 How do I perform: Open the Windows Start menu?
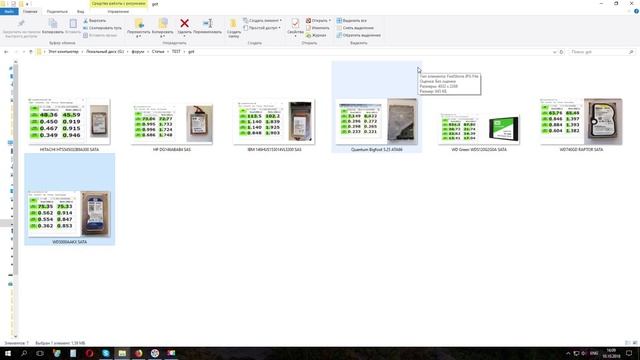tap(8, 353)
